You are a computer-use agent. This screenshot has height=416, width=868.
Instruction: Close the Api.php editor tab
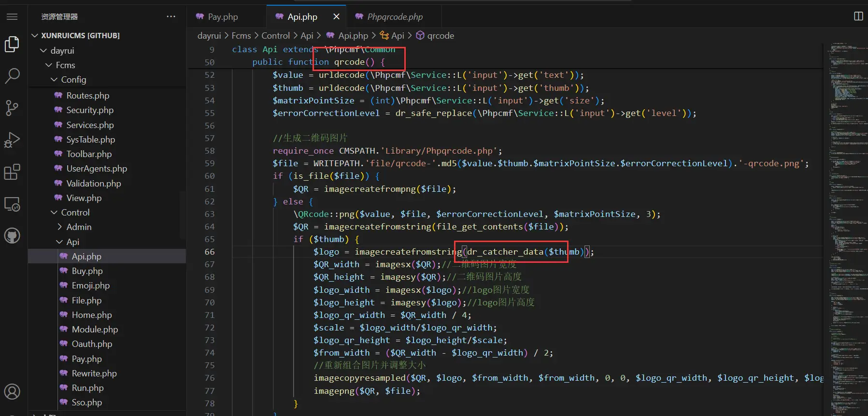(337, 16)
